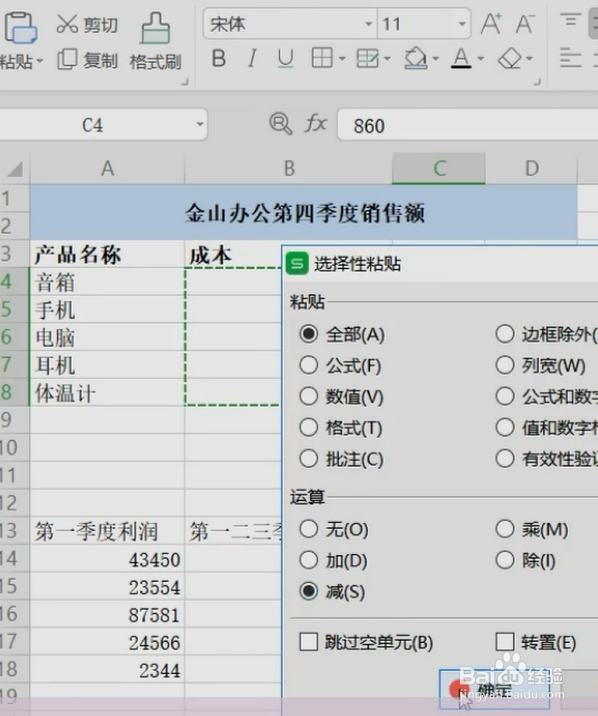Open the insert function fx button
598x716 pixels.
(315, 123)
